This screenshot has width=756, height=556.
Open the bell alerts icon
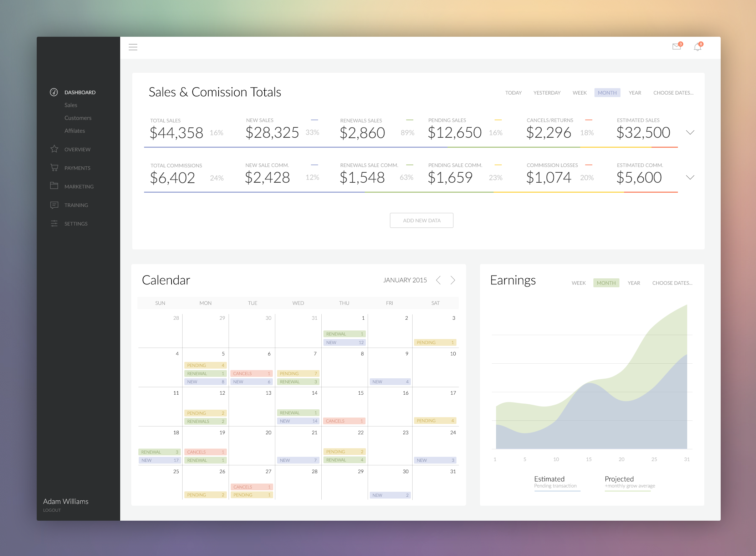click(x=698, y=47)
